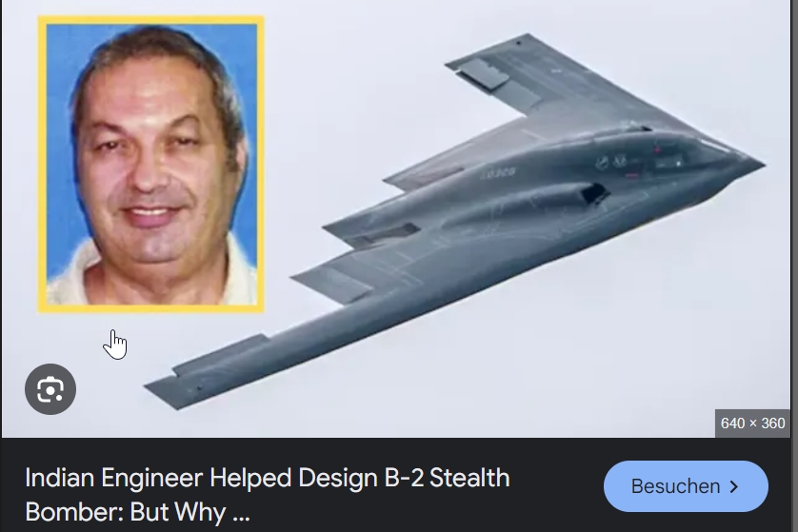The height and width of the screenshot is (532, 798).
Task: Click the Besuchen button
Action: (686, 486)
